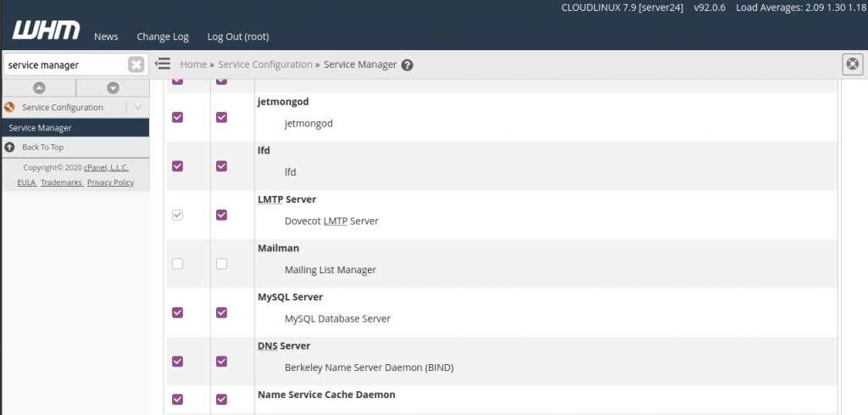Click 'Berkeley Name Server Daemon (BIND)' description
Image resolution: width=868 pixels, height=415 pixels.
click(370, 367)
